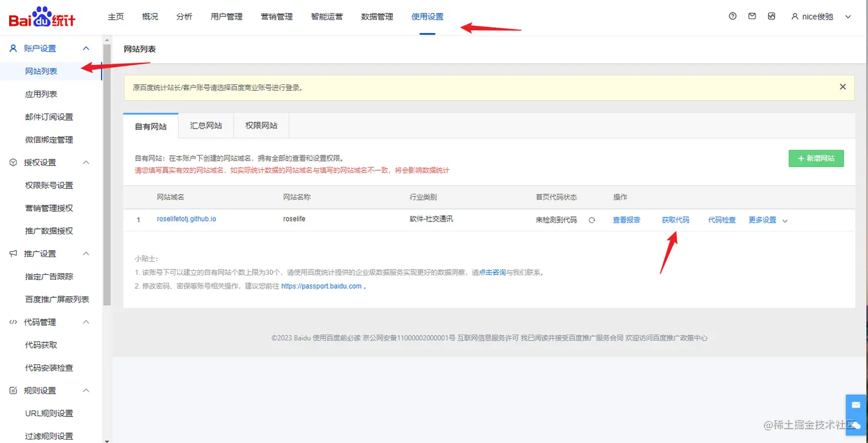Click the 互联网信息服务许可 footer link
Image resolution: width=868 pixels, height=443 pixels.
(x=488, y=338)
